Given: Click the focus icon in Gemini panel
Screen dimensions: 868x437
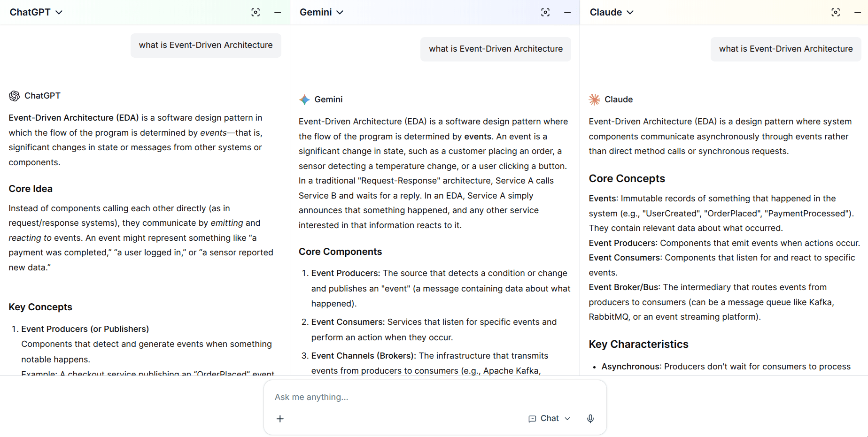Looking at the screenshot, I should 545,12.
